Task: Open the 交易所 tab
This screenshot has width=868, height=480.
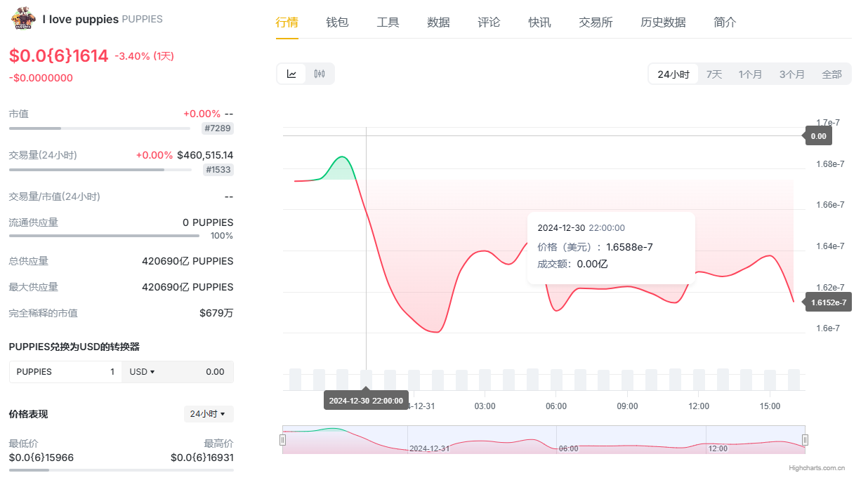Action: point(596,22)
